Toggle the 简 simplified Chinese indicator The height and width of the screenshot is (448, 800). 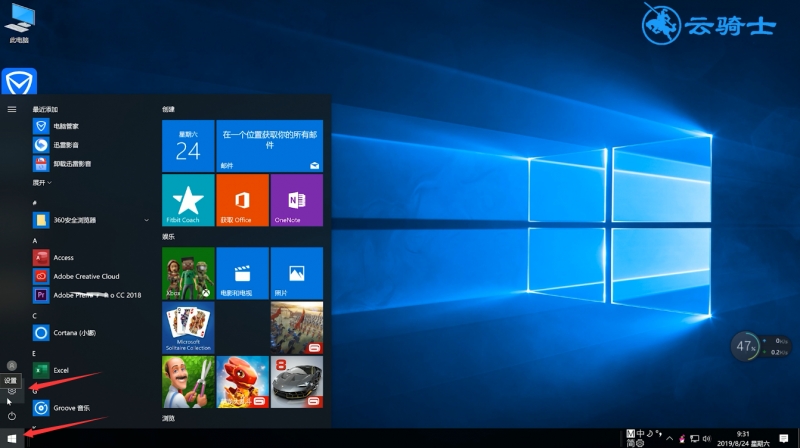[x=631, y=443]
